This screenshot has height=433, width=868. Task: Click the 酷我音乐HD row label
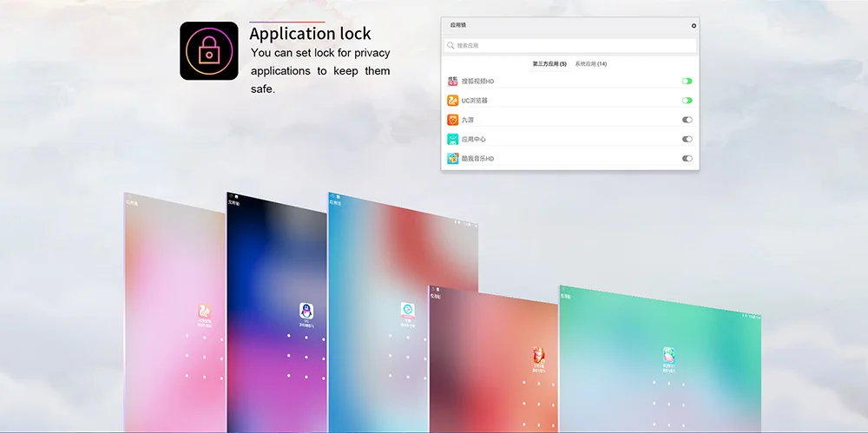tap(477, 158)
